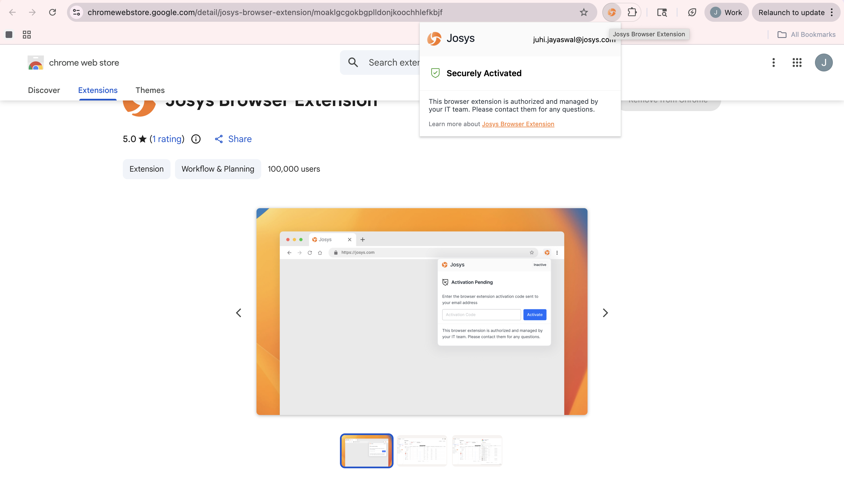Click the Securely Activated heading
844x504 pixels.
(484, 73)
